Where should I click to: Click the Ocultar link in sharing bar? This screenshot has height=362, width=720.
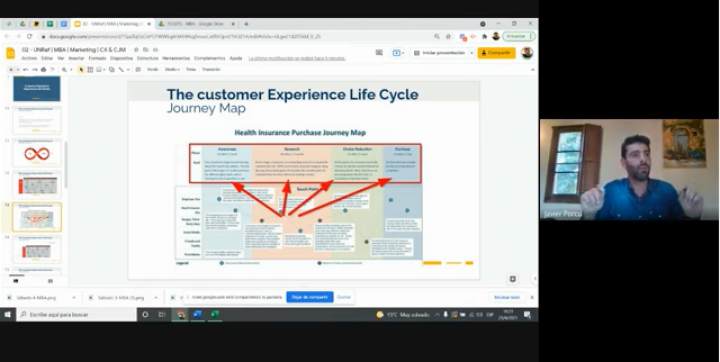tap(344, 297)
